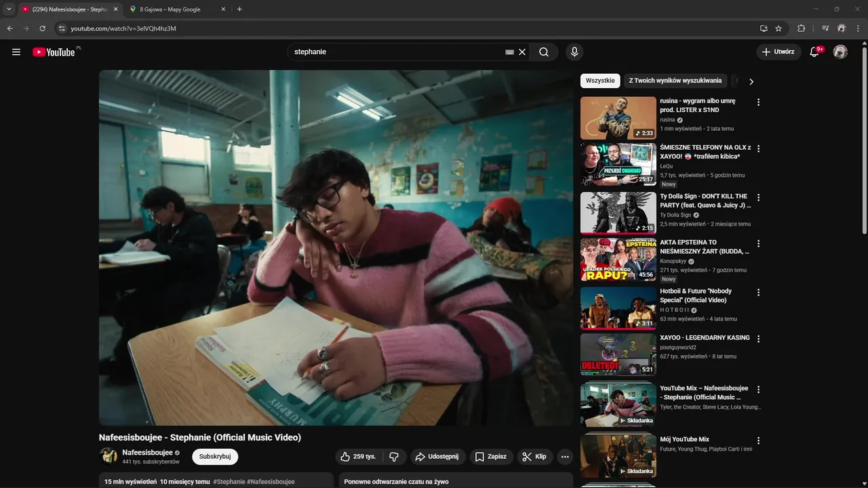Open the YouTube hamburger guide menu

point(16,52)
